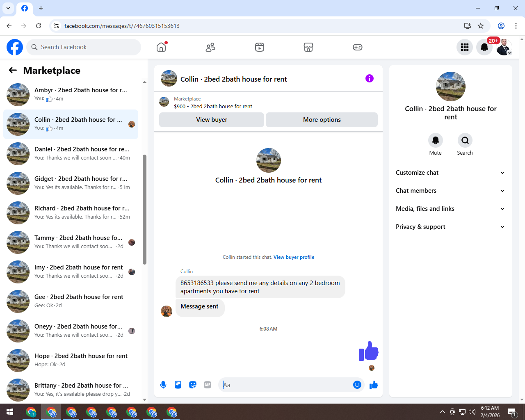
Task: Search in conversation magnifier icon
Action: pyautogui.click(x=465, y=140)
